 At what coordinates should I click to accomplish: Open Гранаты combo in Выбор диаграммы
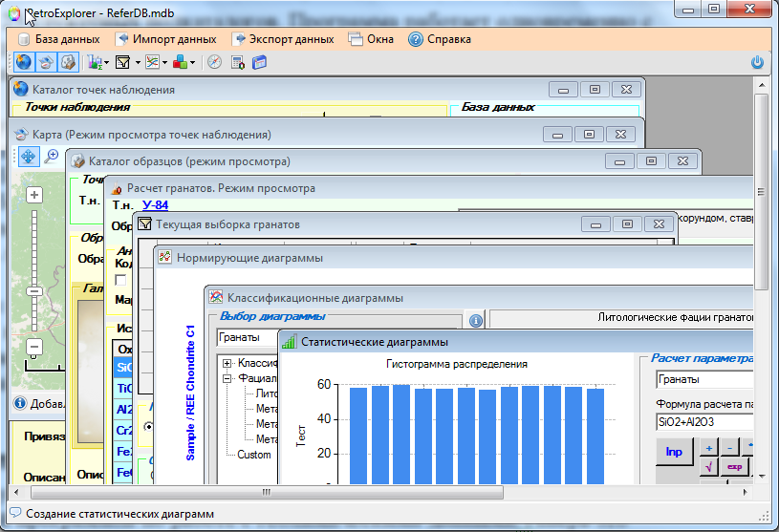[x=247, y=337]
